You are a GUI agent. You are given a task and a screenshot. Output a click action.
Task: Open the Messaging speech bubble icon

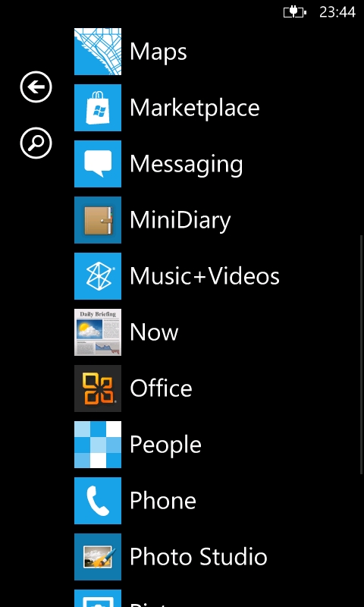(98, 164)
